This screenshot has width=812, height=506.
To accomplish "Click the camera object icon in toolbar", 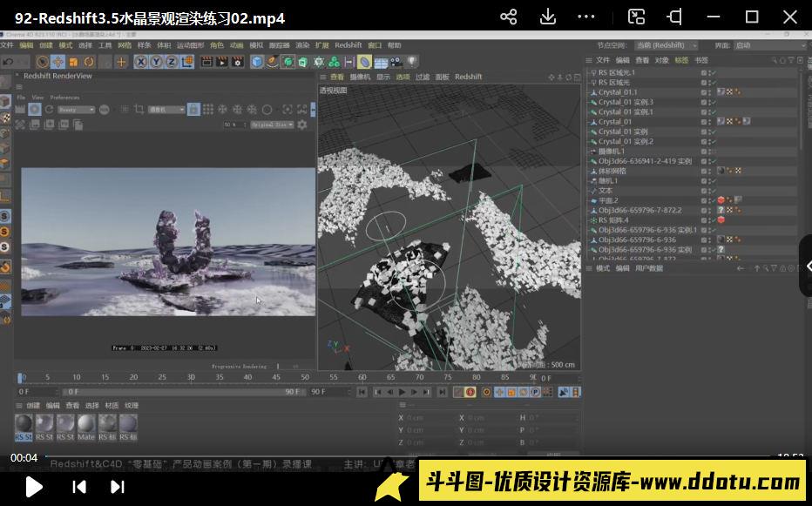I will click(396, 62).
